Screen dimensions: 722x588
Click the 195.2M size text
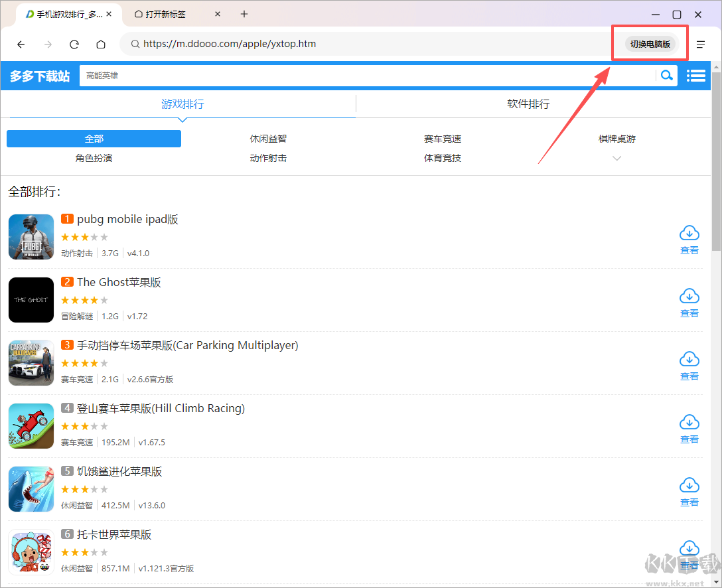pyautogui.click(x=115, y=443)
